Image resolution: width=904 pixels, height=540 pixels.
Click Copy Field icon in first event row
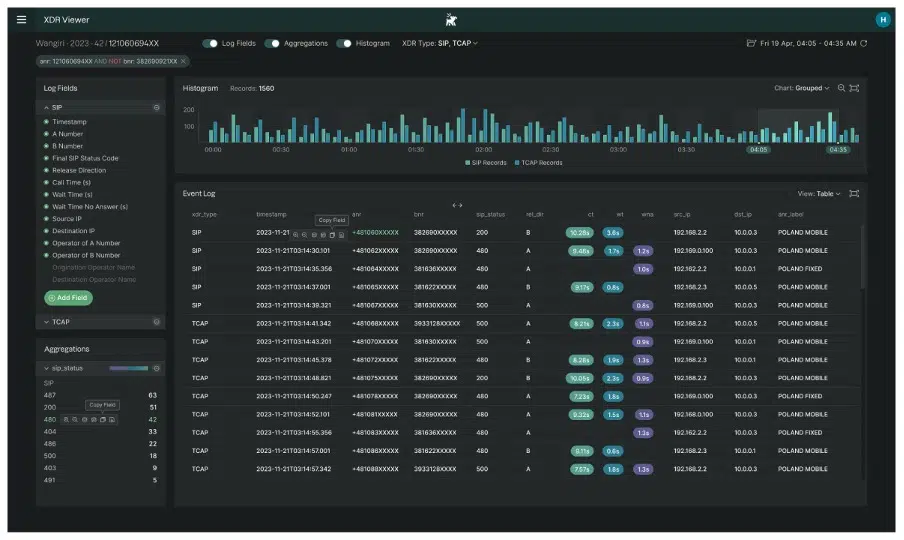pos(332,235)
